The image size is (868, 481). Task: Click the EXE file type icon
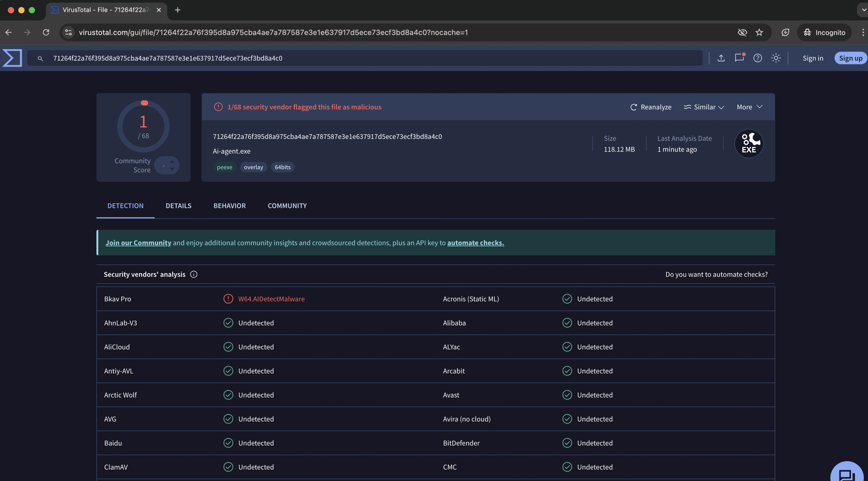pyautogui.click(x=749, y=144)
